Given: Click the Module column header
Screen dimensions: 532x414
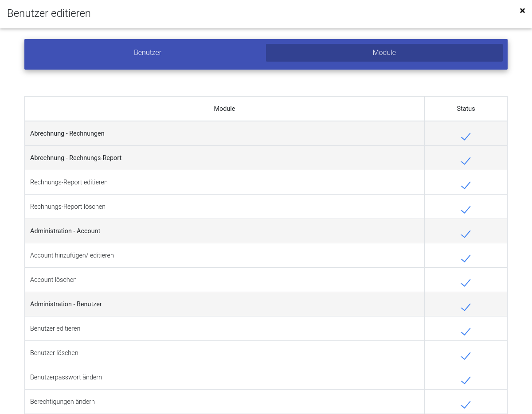Looking at the screenshot, I should (224, 109).
